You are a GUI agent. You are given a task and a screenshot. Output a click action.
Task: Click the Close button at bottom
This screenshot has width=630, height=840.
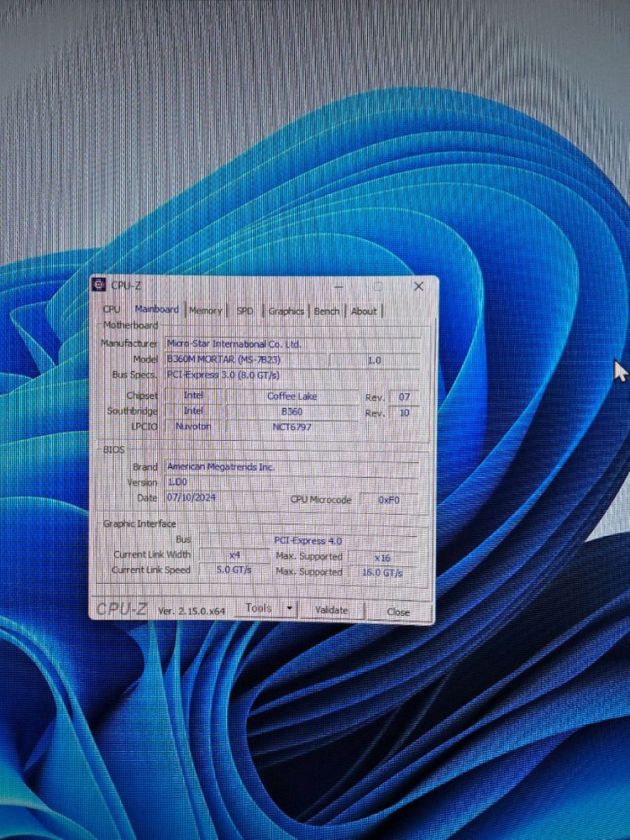point(398,612)
